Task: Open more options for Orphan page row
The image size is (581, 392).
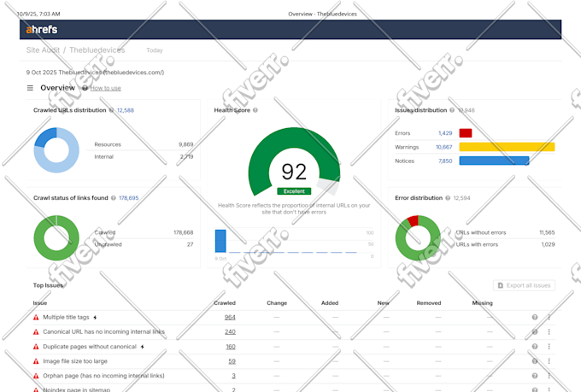Action: click(549, 376)
